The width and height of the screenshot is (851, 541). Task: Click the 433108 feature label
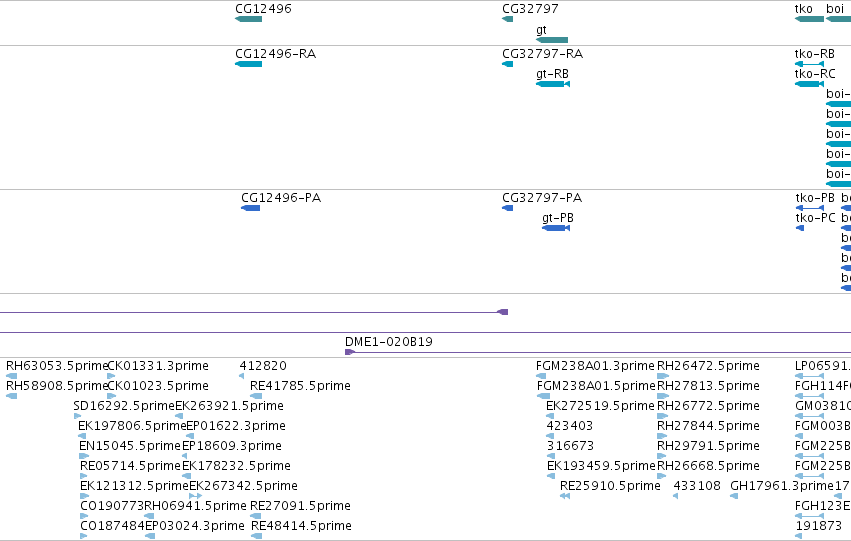tap(697, 486)
